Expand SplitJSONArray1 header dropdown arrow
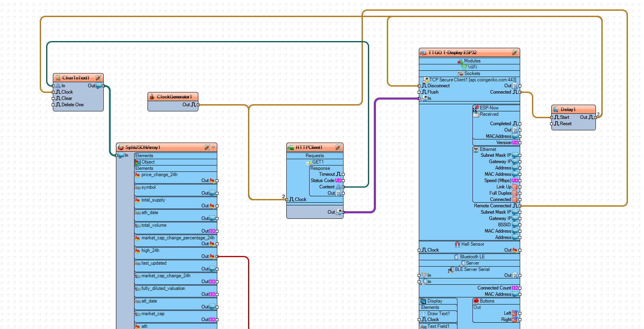Image resolution: width=644 pixels, height=329 pixels. coord(213,147)
